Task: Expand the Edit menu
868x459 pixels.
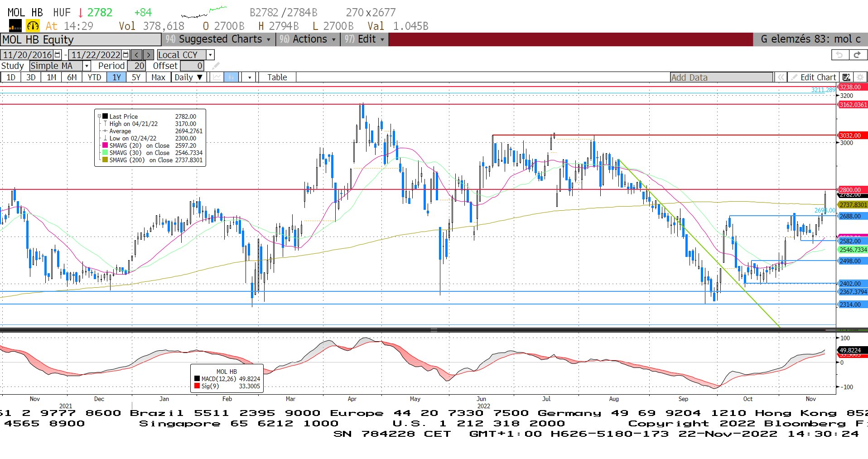Action: (x=365, y=39)
